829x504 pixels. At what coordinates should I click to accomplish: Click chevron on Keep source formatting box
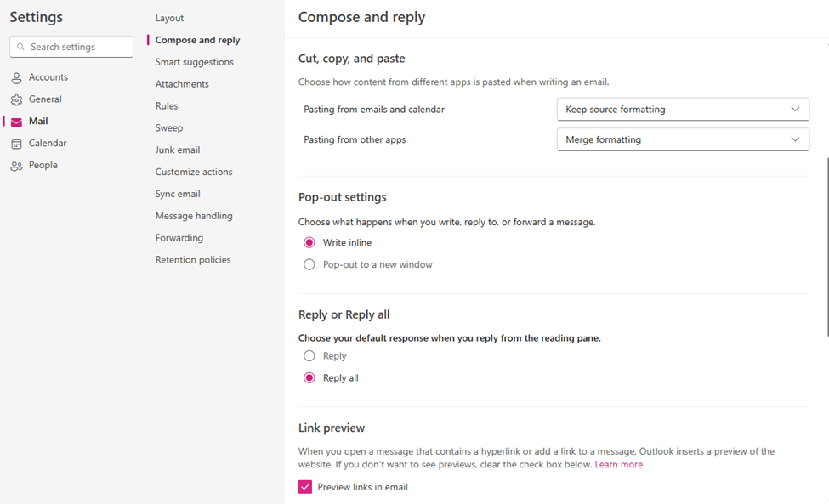point(795,110)
